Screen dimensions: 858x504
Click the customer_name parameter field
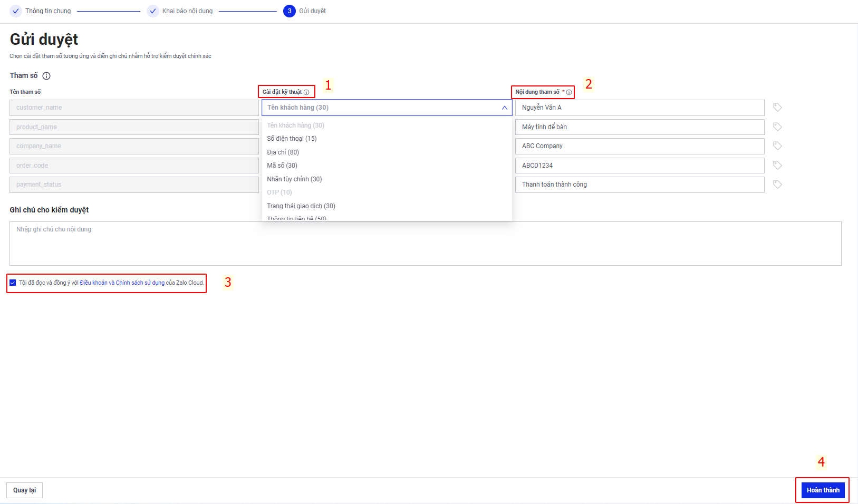134,108
